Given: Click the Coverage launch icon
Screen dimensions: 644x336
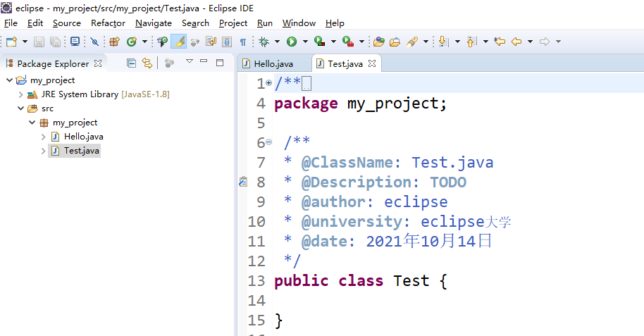Looking at the screenshot, I should click(320, 42).
